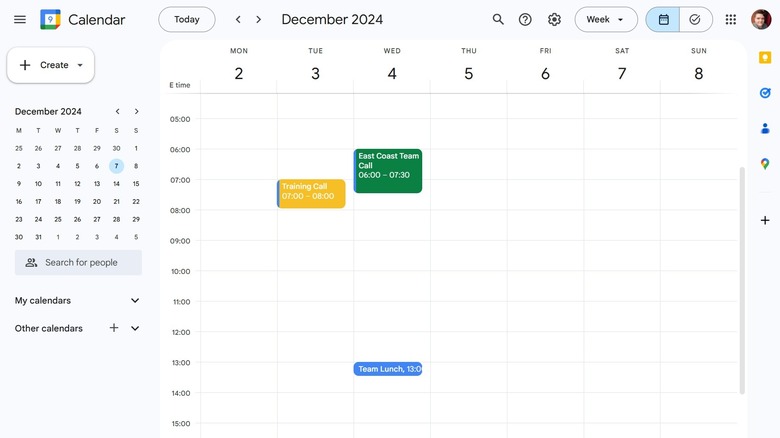Viewport: 780px width, 438px height.
Task: Select day 19 in mini calendar
Action: point(77,202)
